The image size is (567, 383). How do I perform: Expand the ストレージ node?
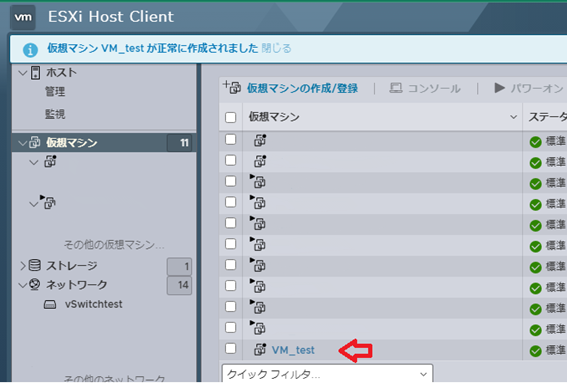[23, 266]
